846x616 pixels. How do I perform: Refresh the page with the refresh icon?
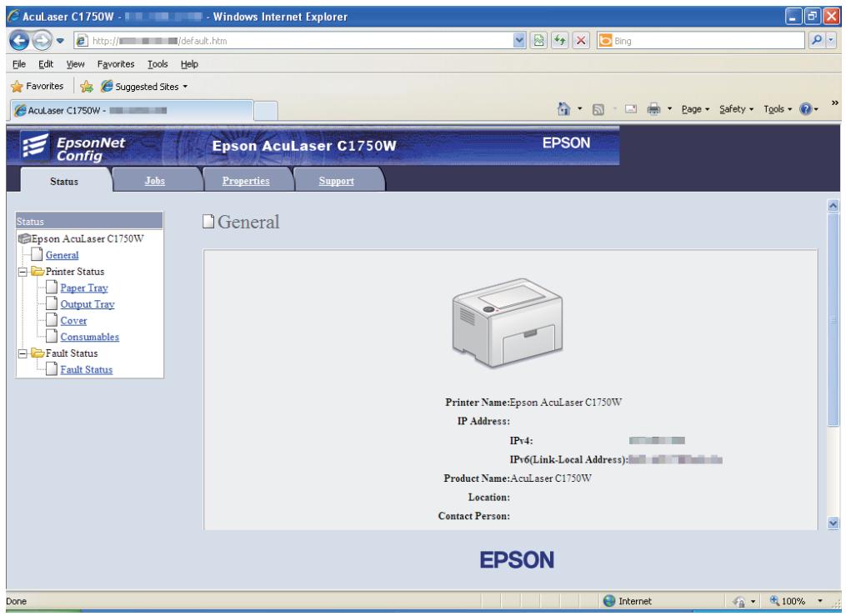(x=560, y=41)
